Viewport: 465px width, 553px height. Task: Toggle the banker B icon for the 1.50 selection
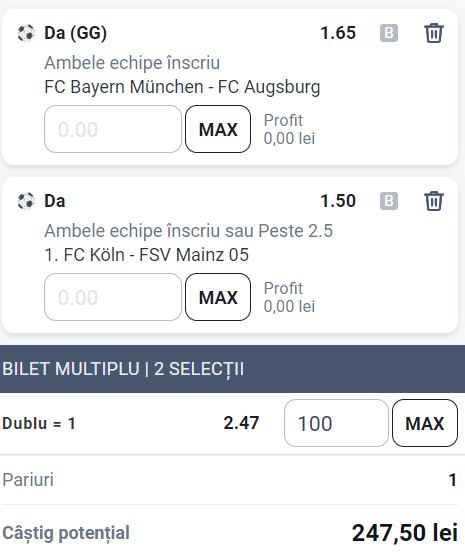pyautogui.click(x=389, y=201)
